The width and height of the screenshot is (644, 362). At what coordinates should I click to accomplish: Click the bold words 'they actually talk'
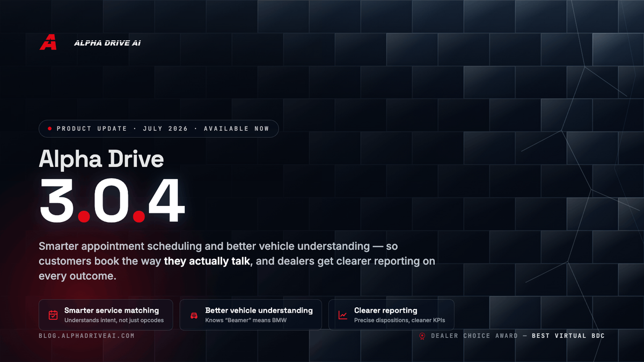(207, 262)
